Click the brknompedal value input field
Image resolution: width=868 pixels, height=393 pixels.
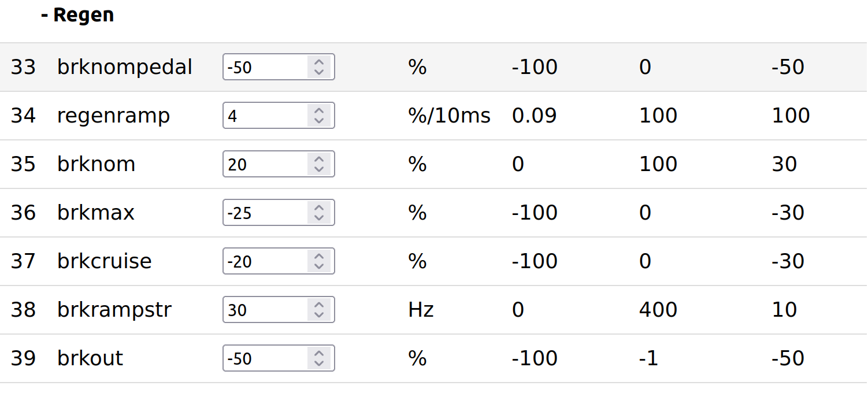coord(266,67)
